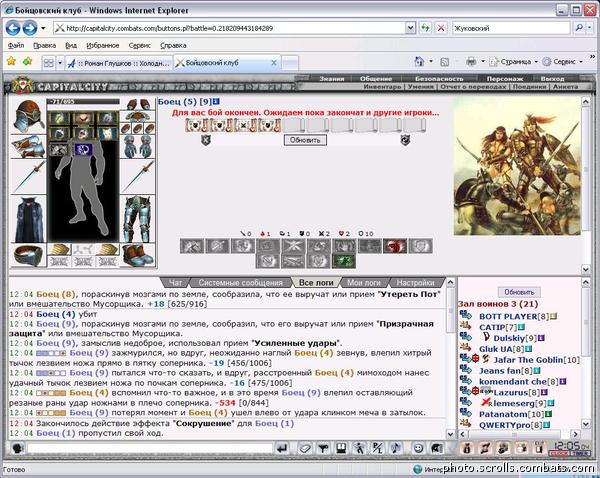Open Quick Tabs grid view icon
Image resolution: width=600 pixels, height=478 pixels.
click(x=49, y=63)
